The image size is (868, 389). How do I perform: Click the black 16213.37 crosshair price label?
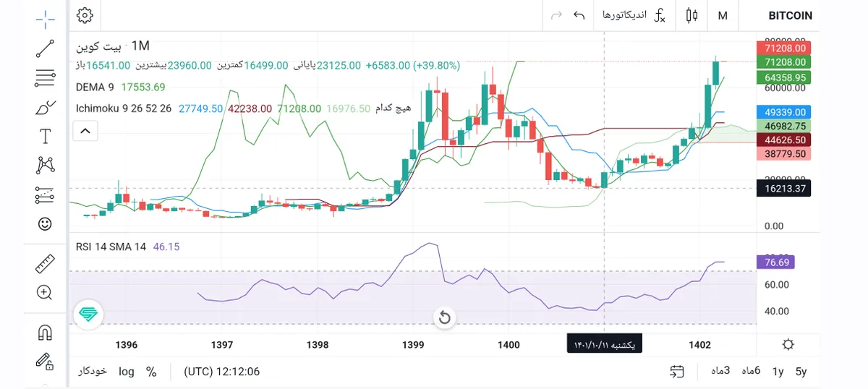pyautogui.click(x=783, y=189)
